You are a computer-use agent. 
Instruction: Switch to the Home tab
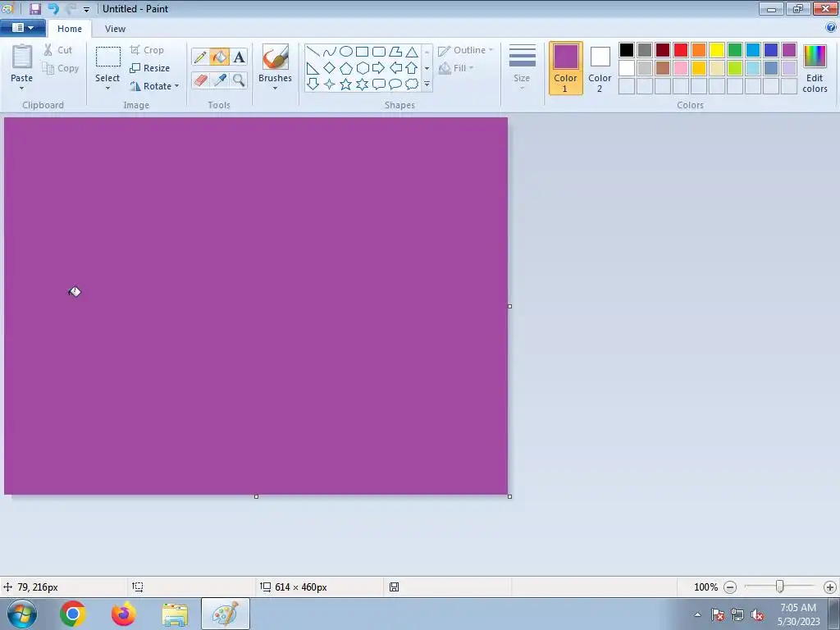tap(70, 29)
